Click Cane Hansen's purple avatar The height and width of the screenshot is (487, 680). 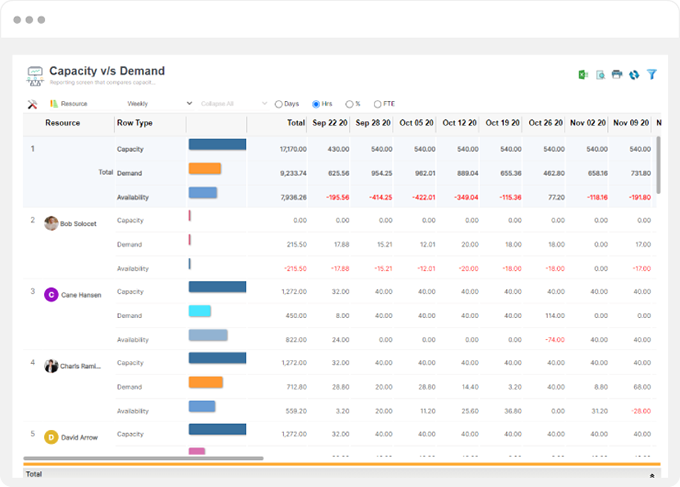pyautogui.click(x=51, y=295)
